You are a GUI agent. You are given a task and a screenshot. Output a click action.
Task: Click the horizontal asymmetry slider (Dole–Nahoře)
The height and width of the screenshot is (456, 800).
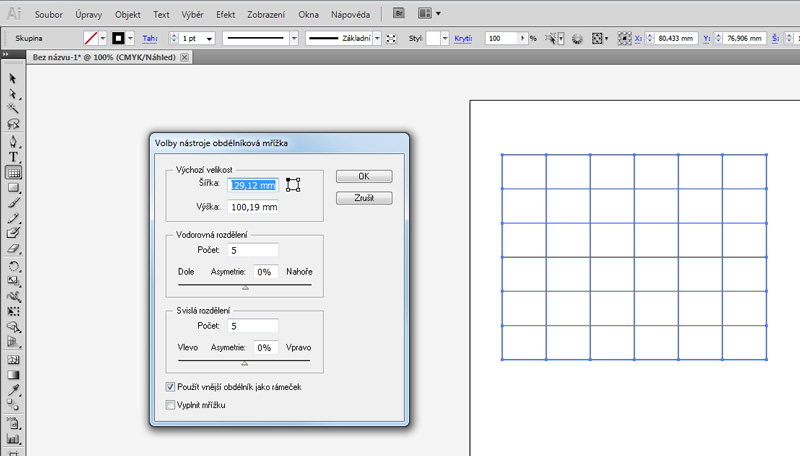coord(244,286)
